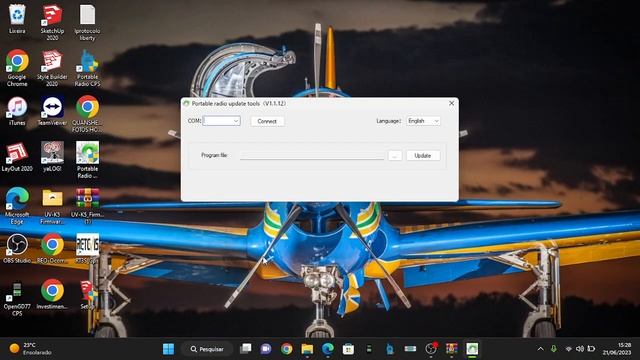Open the Windows Start menu
This screenshot has height=360, width=640.
coord(168,349)
